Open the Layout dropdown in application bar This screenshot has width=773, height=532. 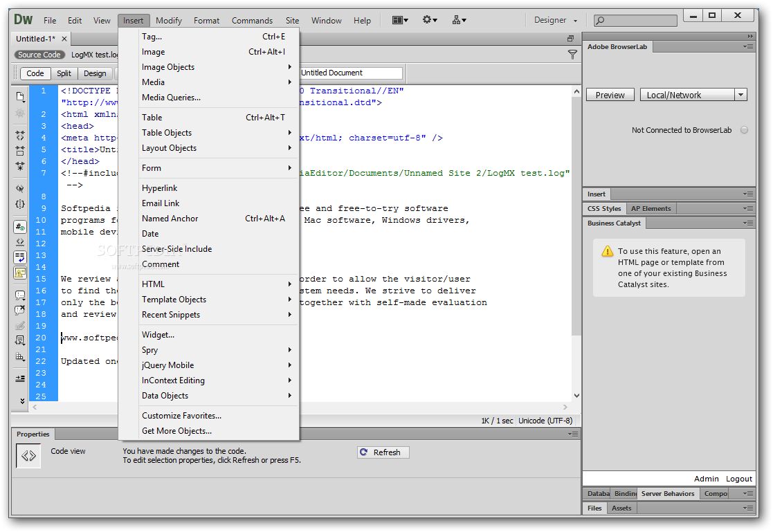click(400, 20)
